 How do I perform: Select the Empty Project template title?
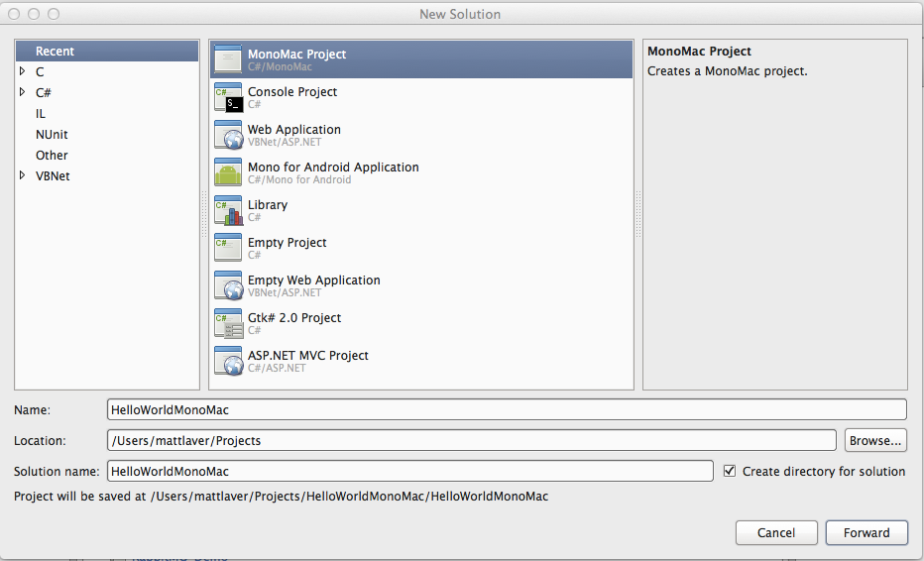click(287, 242)
